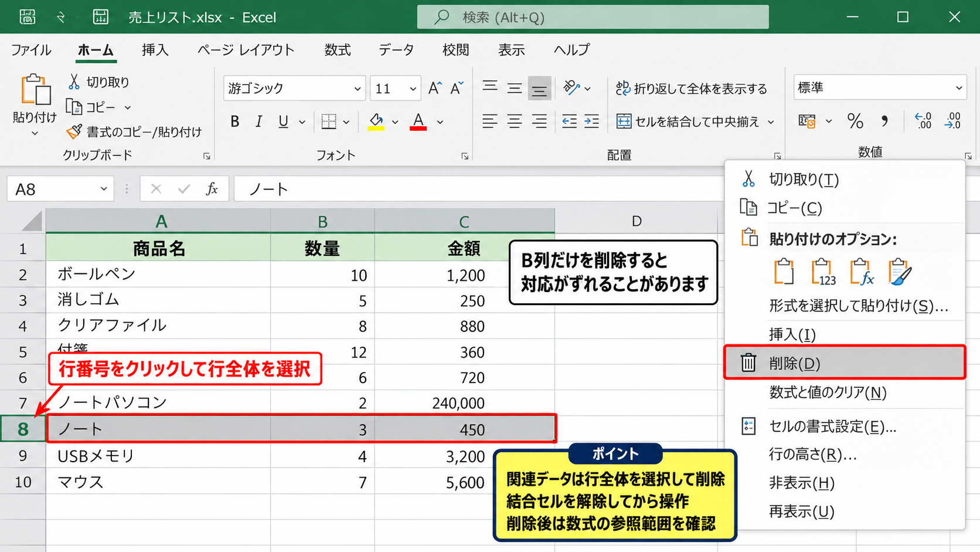Toggle Italic formatting

(258, 121)
